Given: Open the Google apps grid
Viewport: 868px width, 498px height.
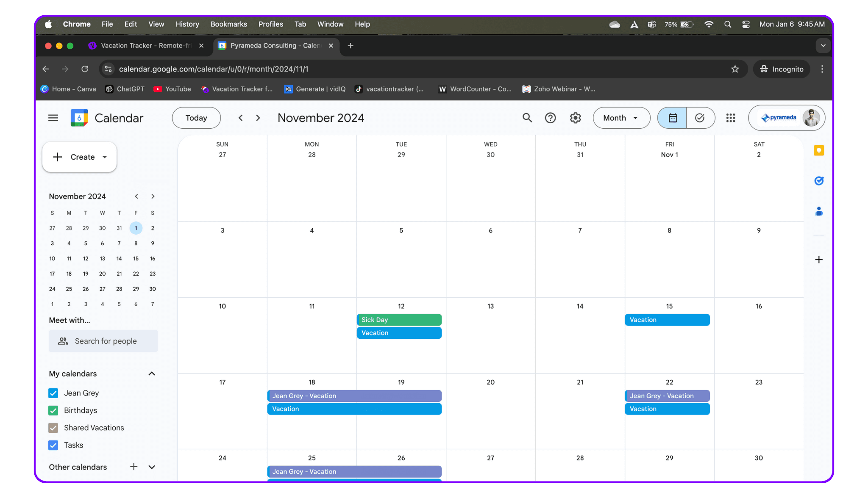Looking at the screenshot, I should pos(730,118).
